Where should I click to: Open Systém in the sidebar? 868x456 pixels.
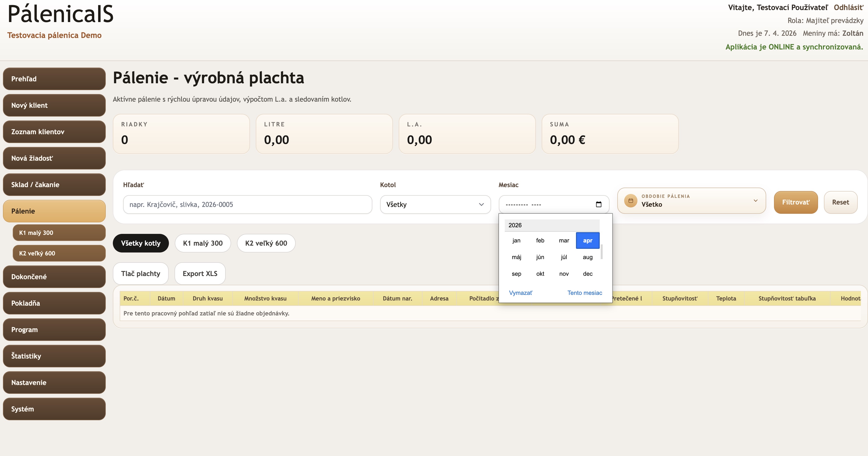click(54, 409)
